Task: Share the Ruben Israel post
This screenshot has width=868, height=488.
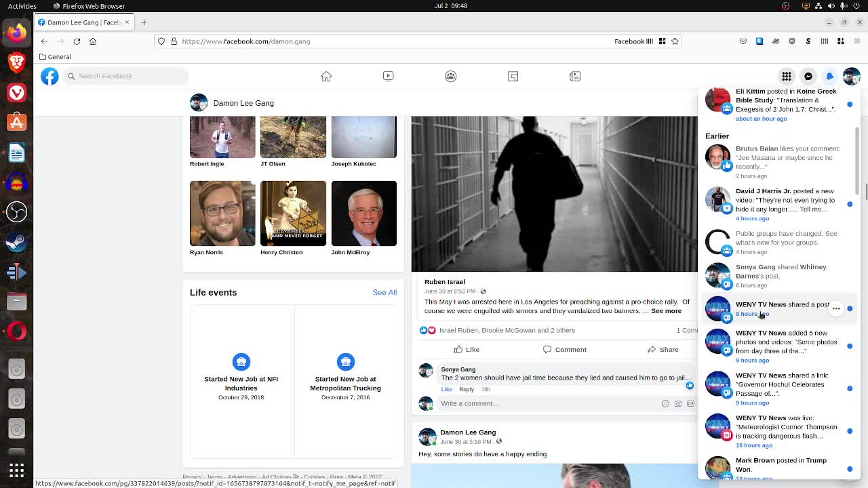Action: click(663, 350)
